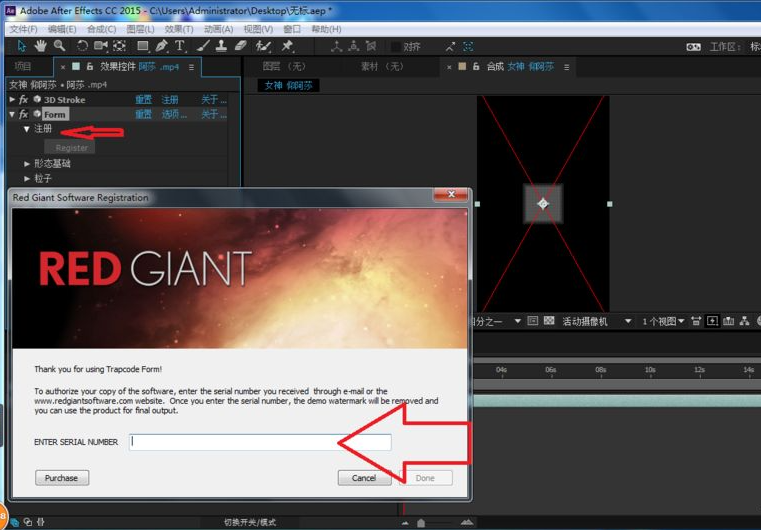This screenshot has width=761, height=530.
Task: Click the serial number input field
Action: click(260, 442)
